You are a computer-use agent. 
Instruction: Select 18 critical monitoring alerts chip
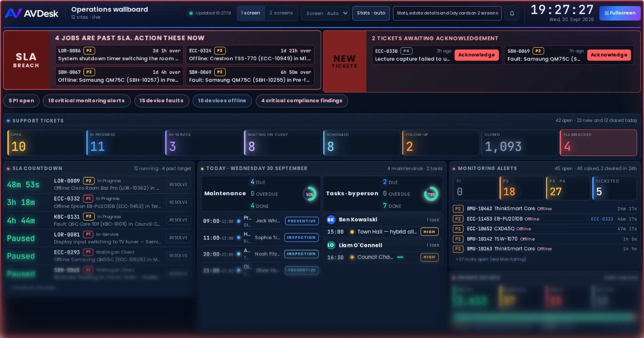tap(87, 101)
